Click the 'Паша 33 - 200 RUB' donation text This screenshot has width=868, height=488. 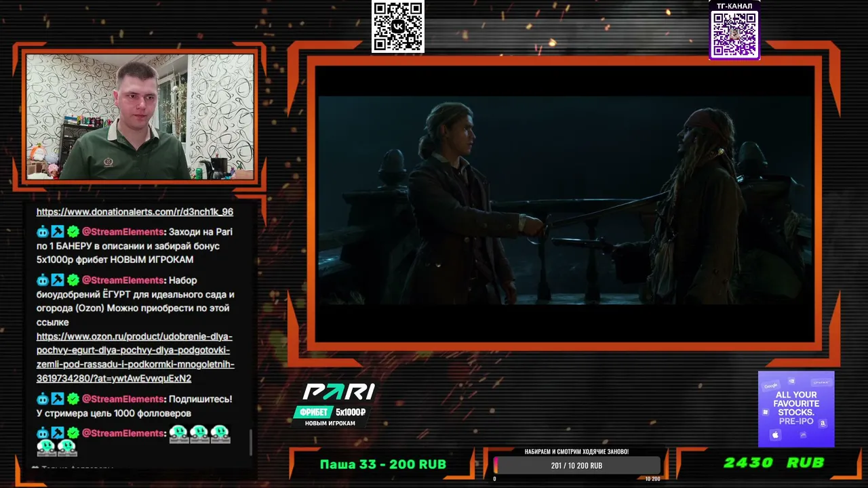click(383, 464)
